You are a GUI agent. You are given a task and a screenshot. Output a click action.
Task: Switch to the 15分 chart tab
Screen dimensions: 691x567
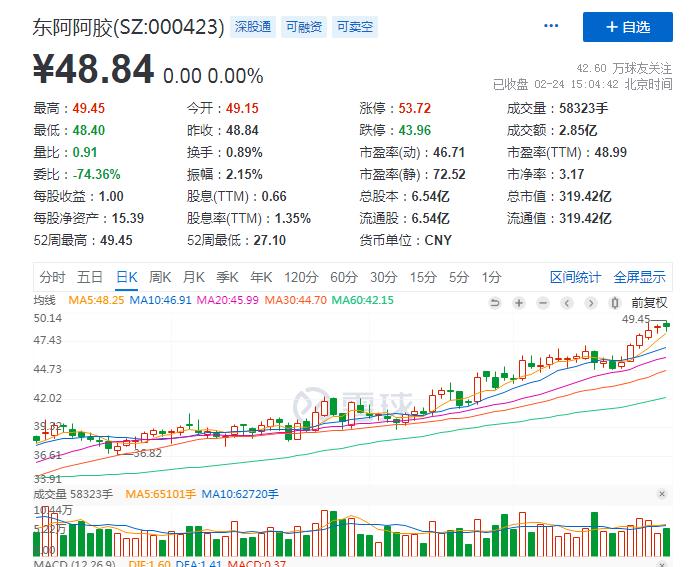click(x=423, y=277)
